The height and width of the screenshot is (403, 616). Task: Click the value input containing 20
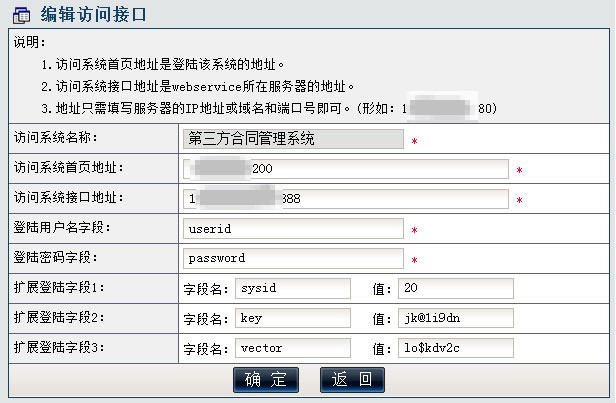(x=456, y=288)
